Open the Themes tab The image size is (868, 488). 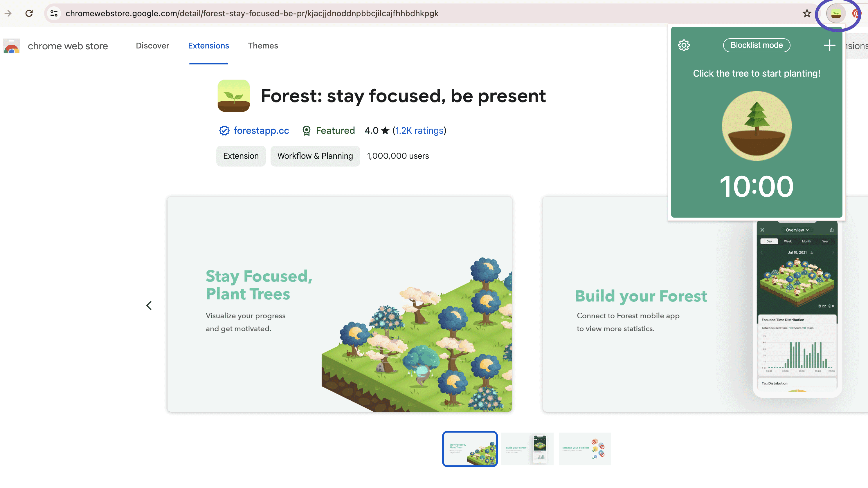263,46
